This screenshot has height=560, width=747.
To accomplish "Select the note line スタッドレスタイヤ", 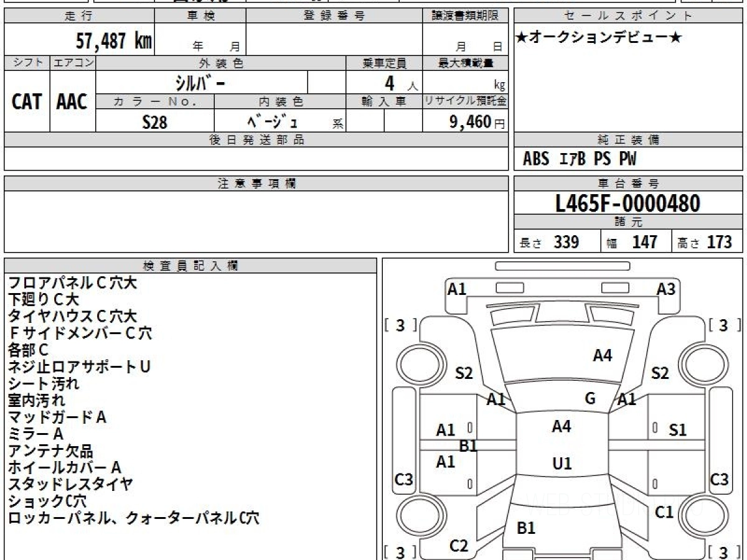I will click(71, 485).
